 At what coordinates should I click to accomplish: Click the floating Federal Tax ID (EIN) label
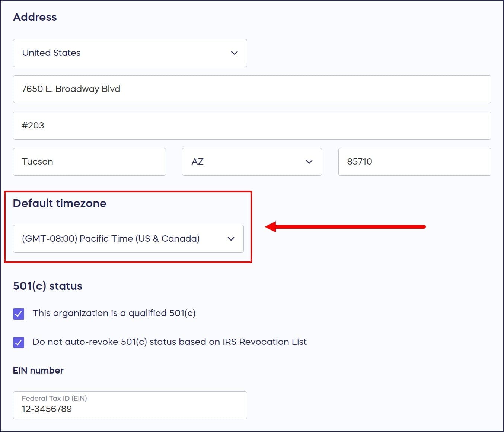[54, 398]
